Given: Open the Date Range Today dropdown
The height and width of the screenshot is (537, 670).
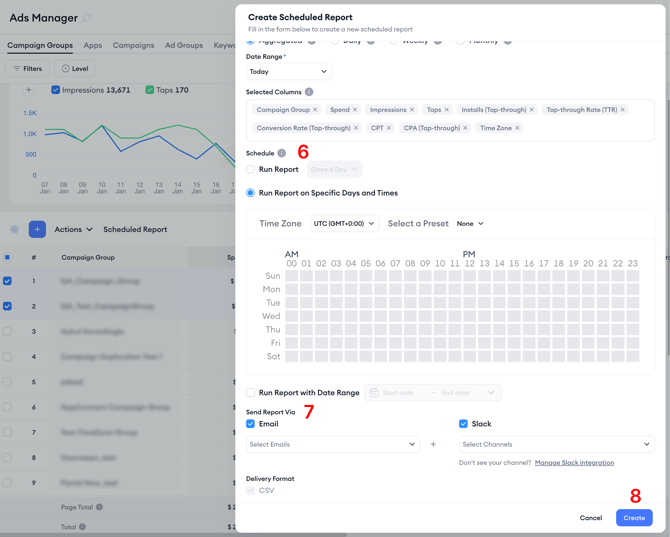Looking at the screenshot, I should pyautogui.click(x=289, y=72).
